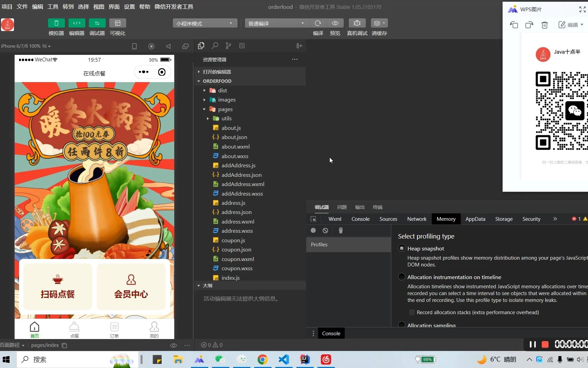Open the 工具 (Tools) menu

53,6
